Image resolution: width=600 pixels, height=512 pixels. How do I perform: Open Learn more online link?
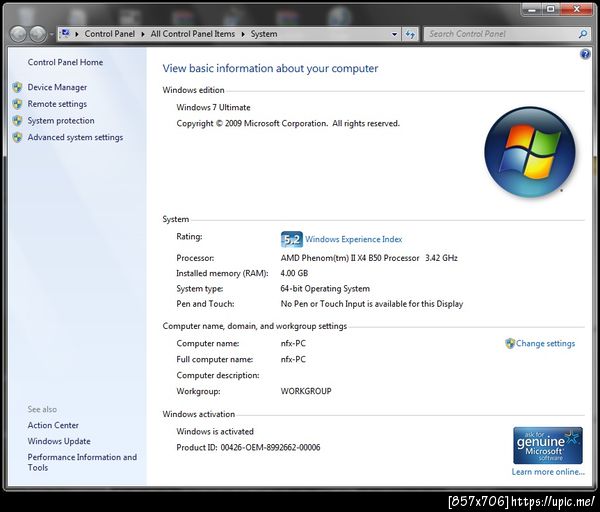tap(548, 472)
